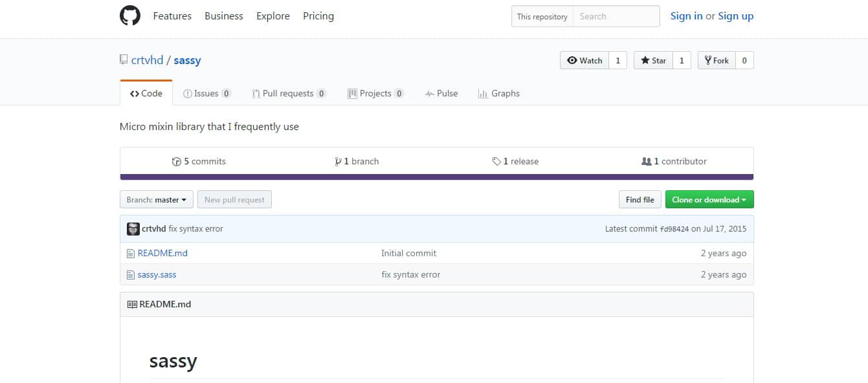Viewport: 868px width, 383px height.
Task: Click the Sign up link
Action: (x=736, y=16)
